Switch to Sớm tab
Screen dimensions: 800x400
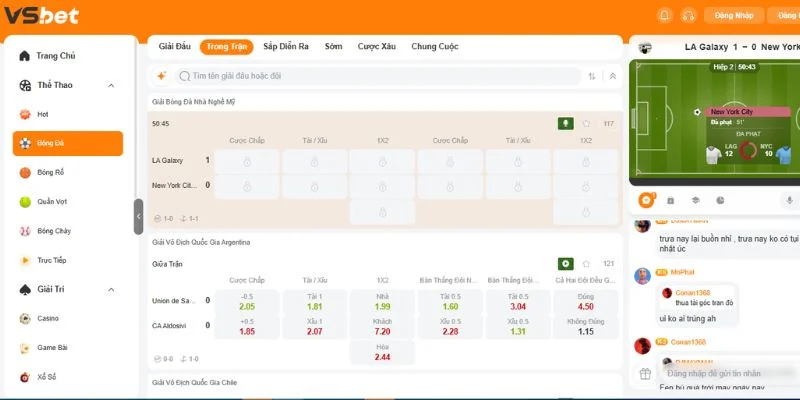click(x=333, y=46)
